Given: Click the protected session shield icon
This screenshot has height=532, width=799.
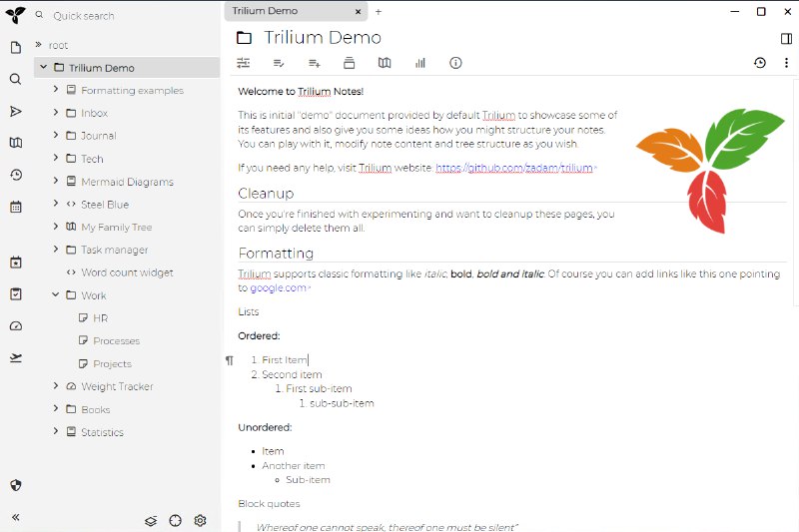Looking at the screenshot, I should pos(16,485).
